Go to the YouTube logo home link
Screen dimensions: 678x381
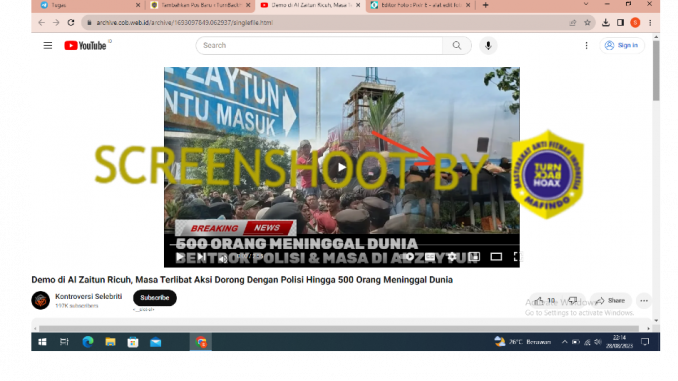click(85, 45)
